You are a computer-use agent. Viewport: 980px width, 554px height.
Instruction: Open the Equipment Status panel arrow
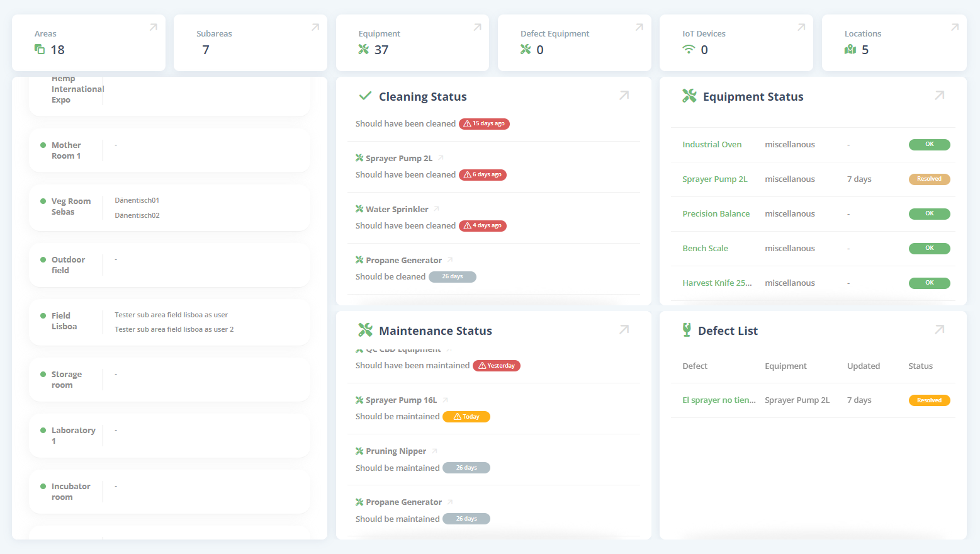pos(939,96)
